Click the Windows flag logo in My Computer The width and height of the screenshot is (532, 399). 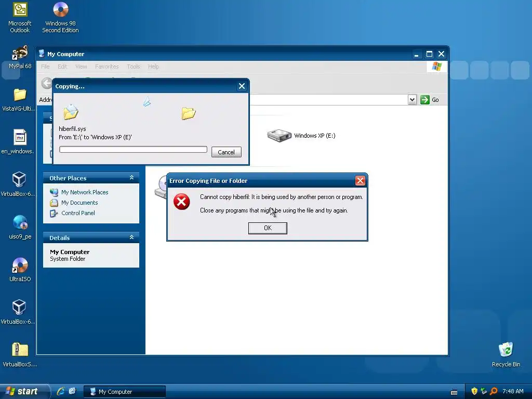pos(436,66)
